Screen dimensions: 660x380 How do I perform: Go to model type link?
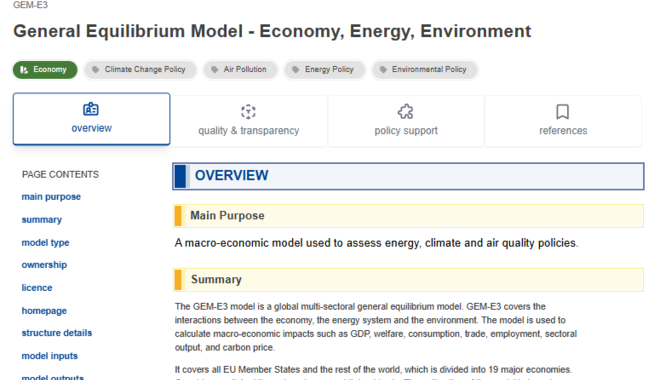click(45, 243)
